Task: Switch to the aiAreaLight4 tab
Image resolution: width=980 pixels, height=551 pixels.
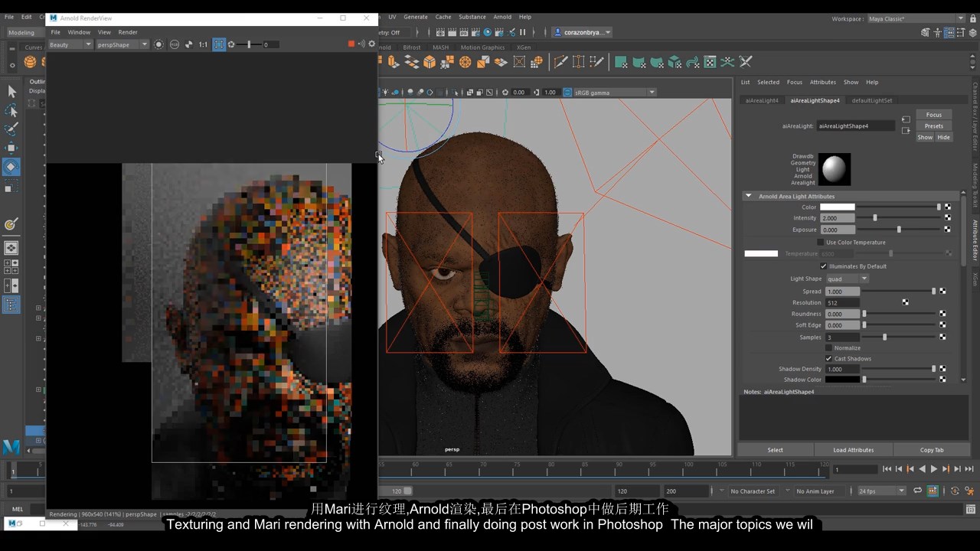Action: point(762,100)
